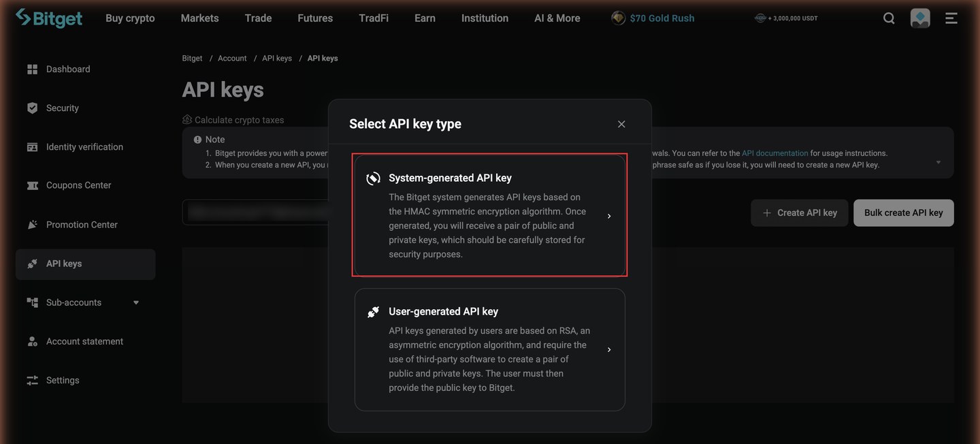This screenshot has height=444, width=980.
Task: Open Dashboard label in sidebar
Action: (x=68, y=69)
